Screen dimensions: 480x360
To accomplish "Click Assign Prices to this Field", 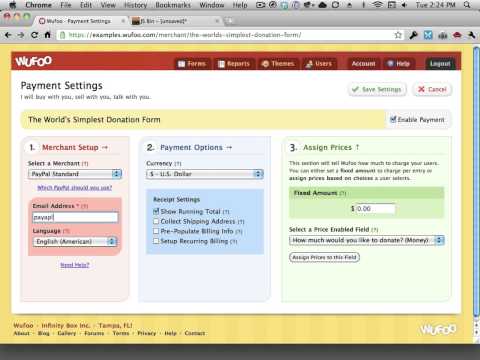I will [324, 257].
